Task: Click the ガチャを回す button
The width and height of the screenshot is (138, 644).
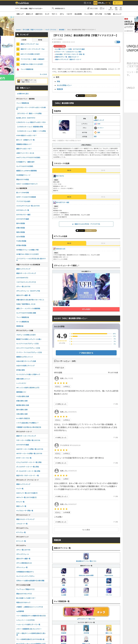Action: click(86, 309)
